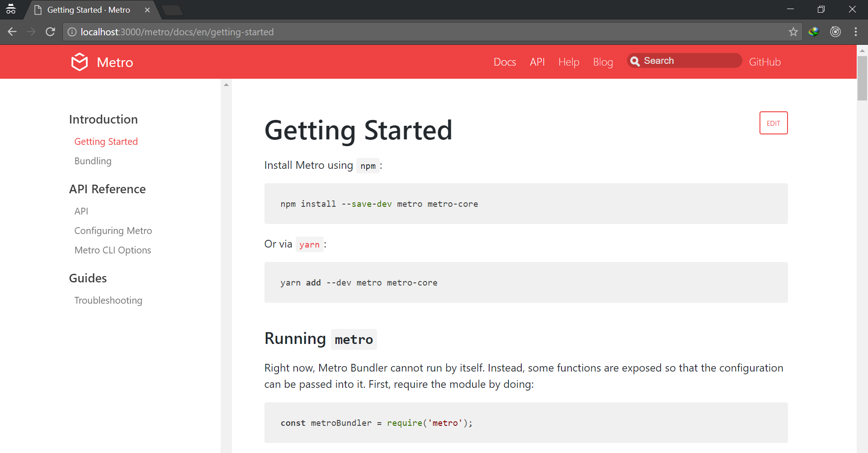Bookmark this page with the star icon

tap(793, 32)
